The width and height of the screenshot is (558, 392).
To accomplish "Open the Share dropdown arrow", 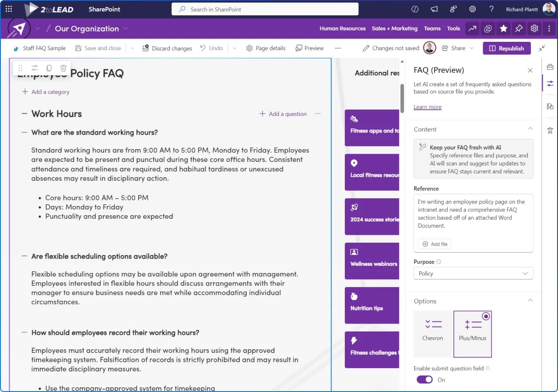I will coord(471,48).
